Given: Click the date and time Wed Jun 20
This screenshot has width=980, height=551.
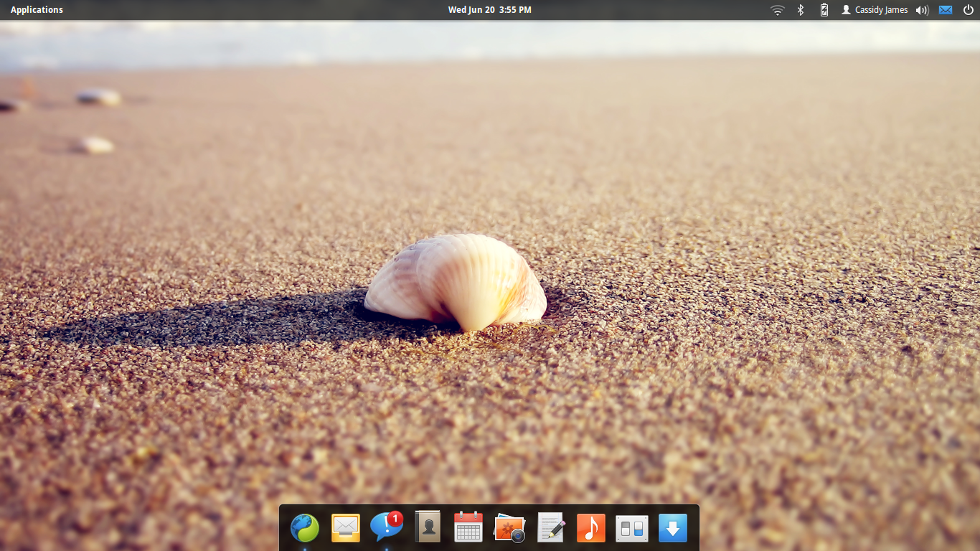Looking at the screenshot, I should click(x=489, y=10).
